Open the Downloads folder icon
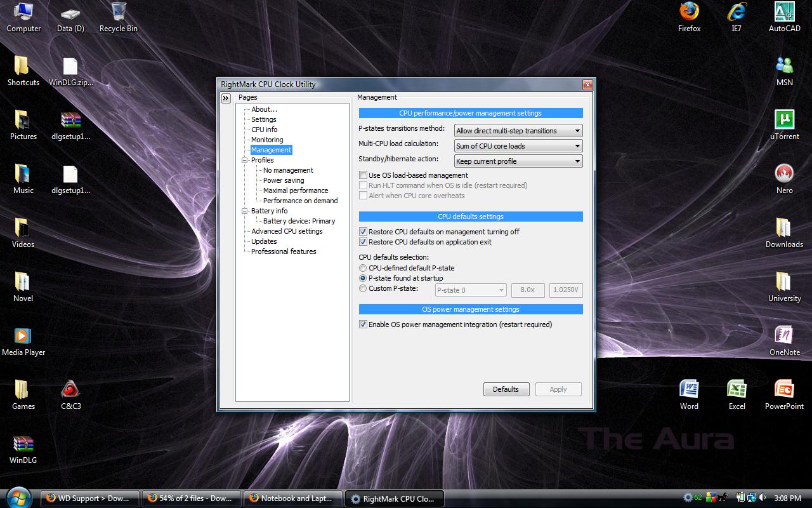The height and width of the screenshot is (508, 812). tap(785, 233)
